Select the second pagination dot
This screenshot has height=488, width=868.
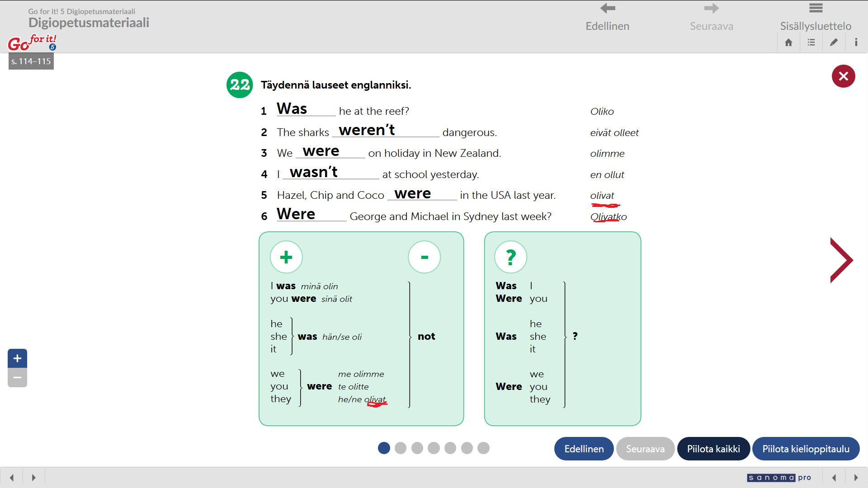point(401,448)
